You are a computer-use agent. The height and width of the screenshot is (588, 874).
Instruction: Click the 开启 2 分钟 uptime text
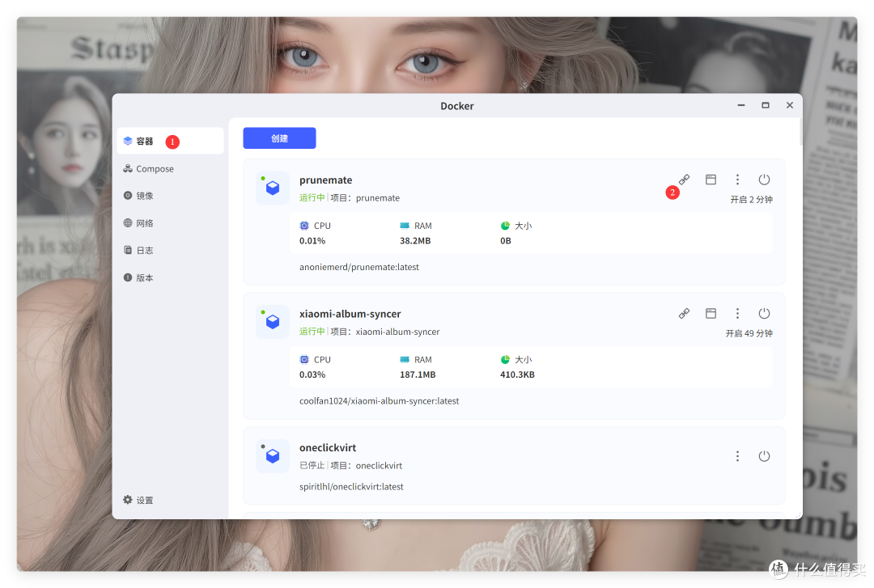[x=751, y=200]
